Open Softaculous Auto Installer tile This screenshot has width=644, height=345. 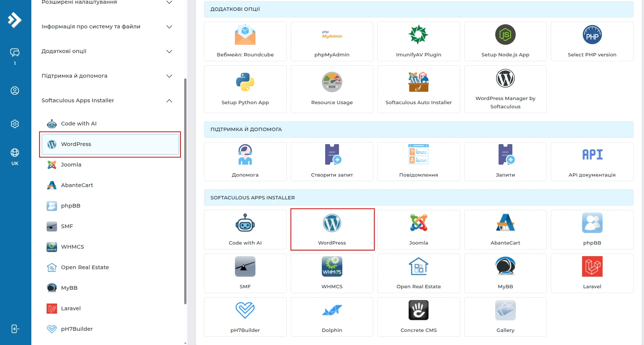pos(419,89)
